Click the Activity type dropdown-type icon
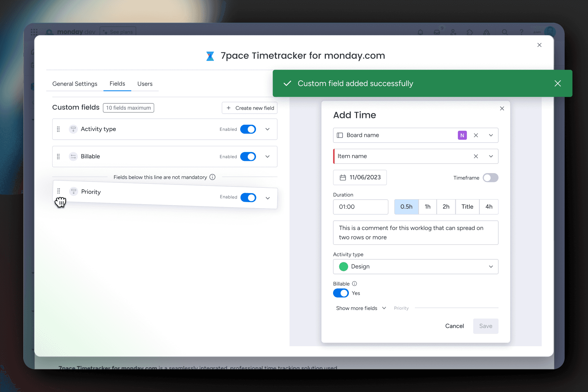This screenshot has height=392, width=588. click(73, 129)
